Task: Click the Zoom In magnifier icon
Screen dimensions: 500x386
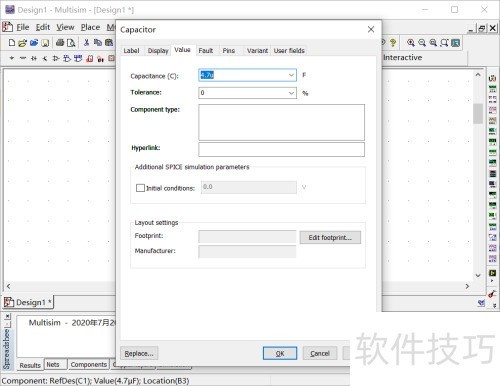Action: point(411,43)
